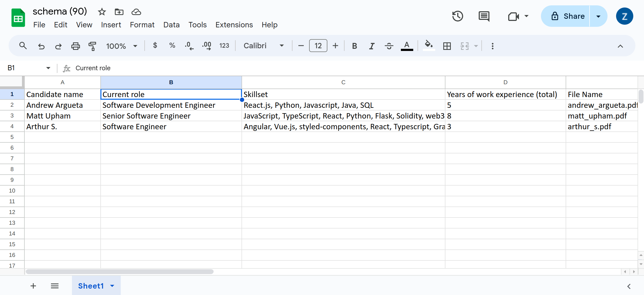Open the borders tool icon
The image size is (644, 295).
[x=447, y=46]
